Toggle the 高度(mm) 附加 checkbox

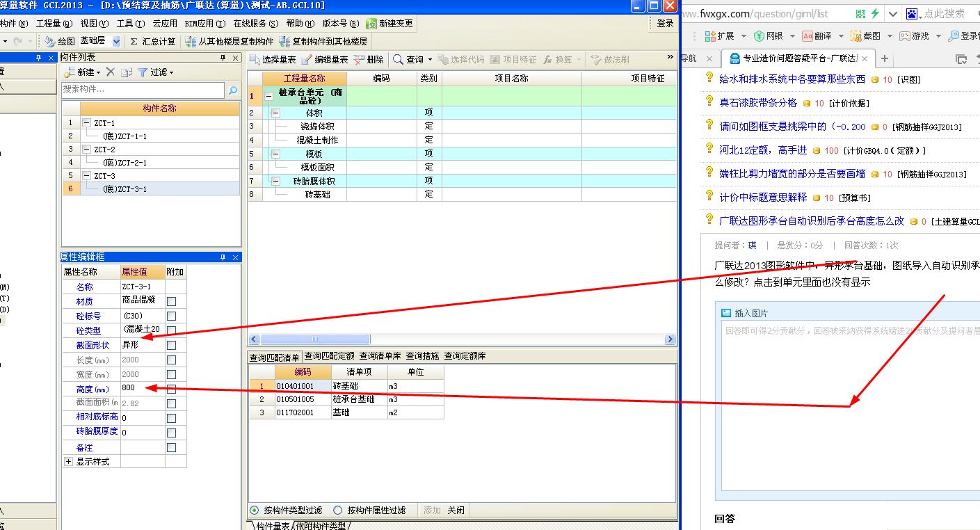(172, 389)
